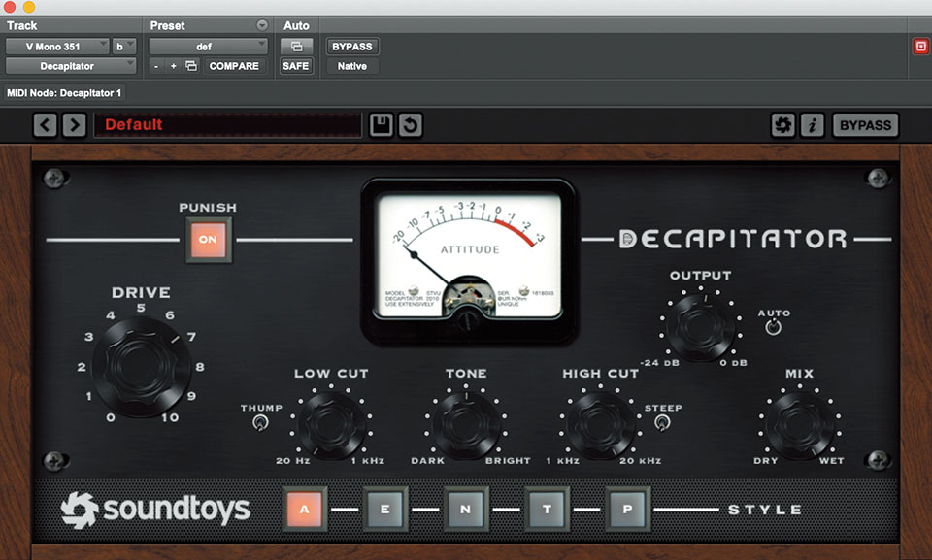The height and width of the screenshot is (560, 932).
Task: Click the drive value 10 marking
Action: (x=170, y=417)
